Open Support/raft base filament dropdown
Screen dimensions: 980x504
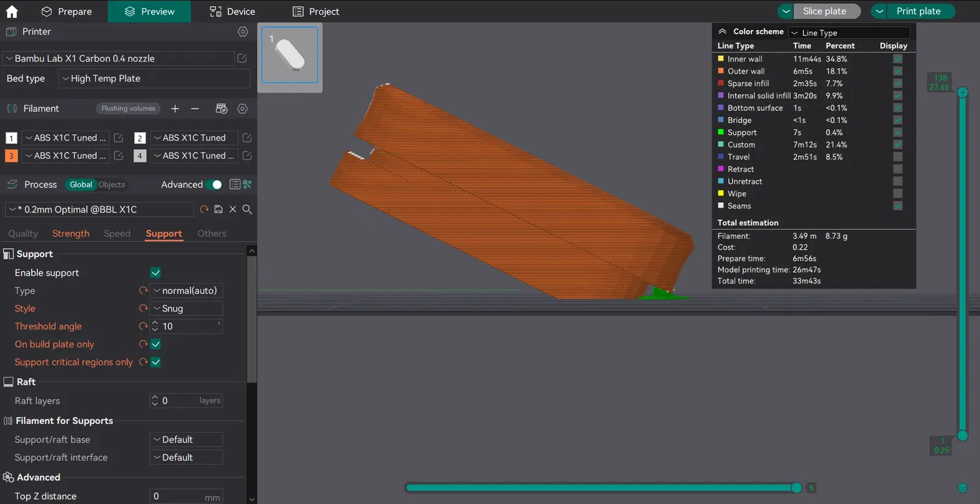point(186,440)
